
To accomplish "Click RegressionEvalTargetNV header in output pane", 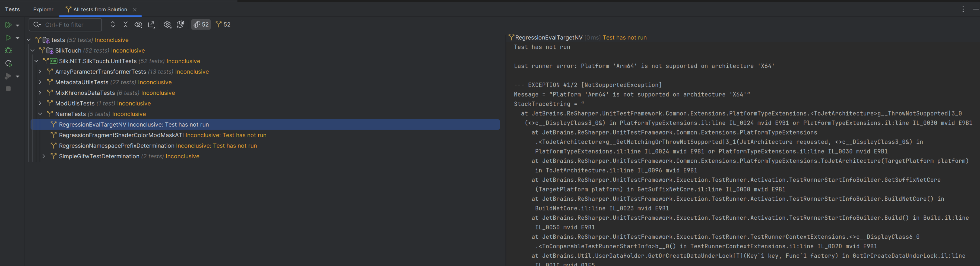I will coord(548,38).
